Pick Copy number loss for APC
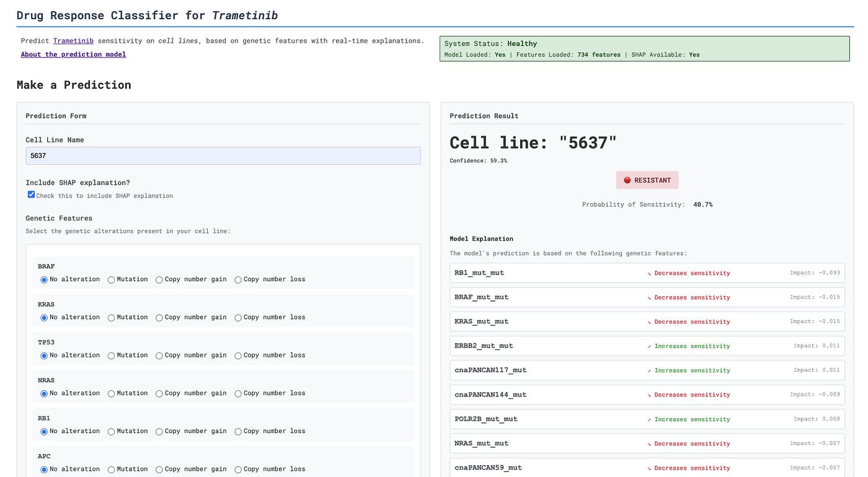Screen dimensions: 868x477 (238, 470)
